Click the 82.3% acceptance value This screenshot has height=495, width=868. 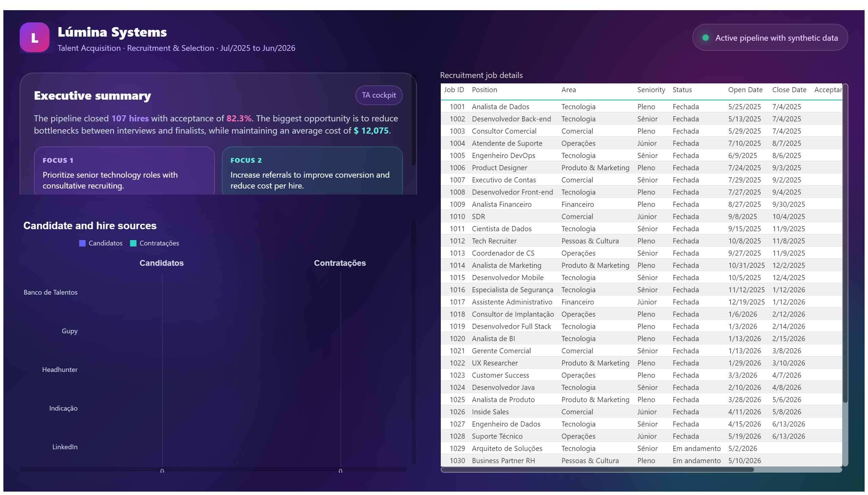click(x=239, y=118)
